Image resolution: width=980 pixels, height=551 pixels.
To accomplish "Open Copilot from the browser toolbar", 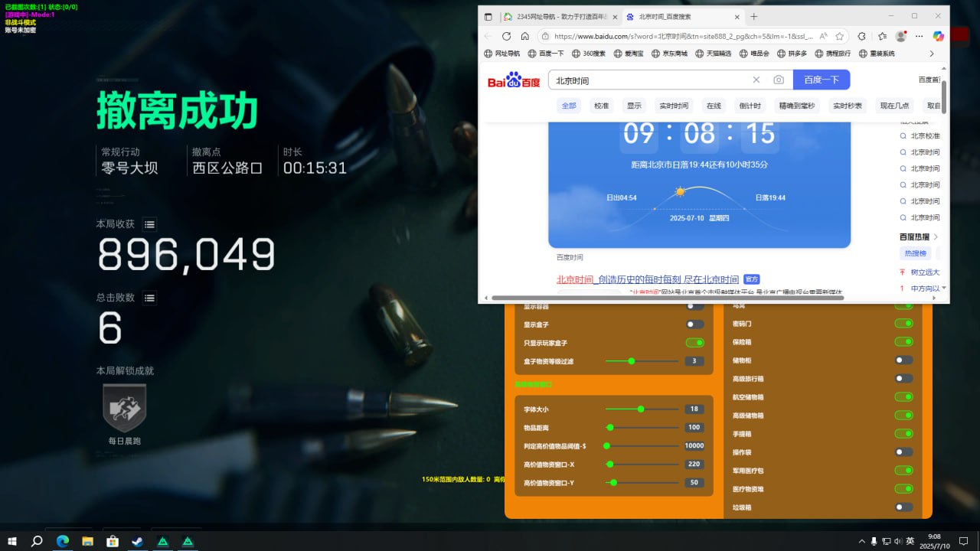I will pos(939,36).
